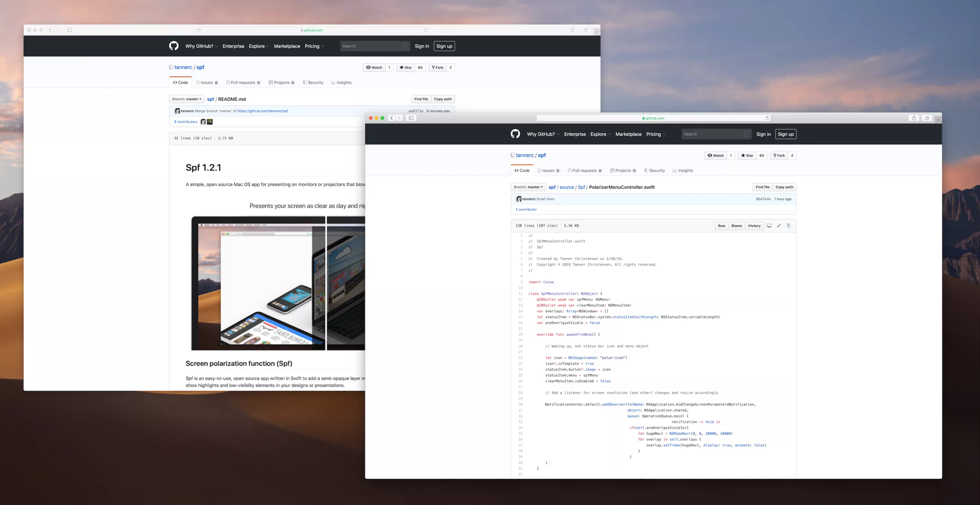Viewport: 980px width, 505px height.
Task: Click reload icon in front Safari address bar
Action: [x=767, y=118]
